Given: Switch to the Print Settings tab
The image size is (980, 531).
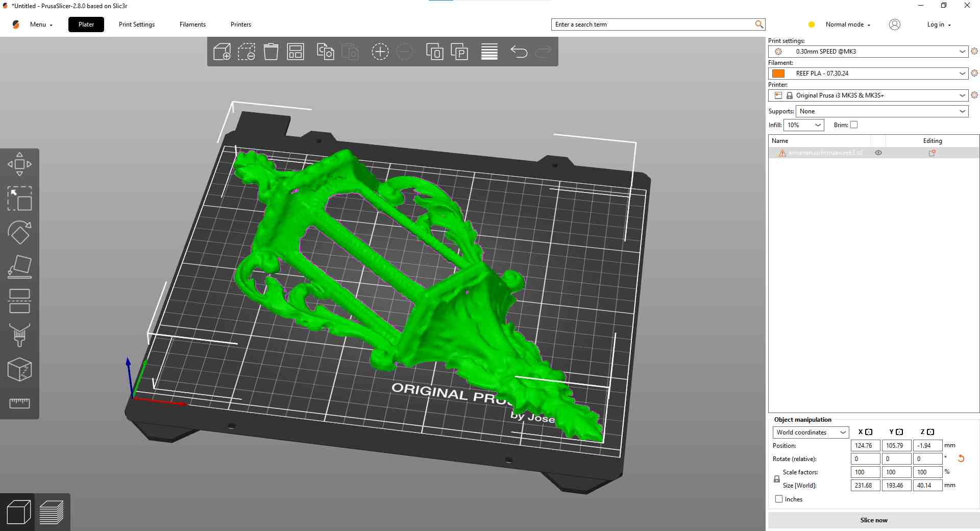Looking at the screenshot, I should (x=137, y=25).
